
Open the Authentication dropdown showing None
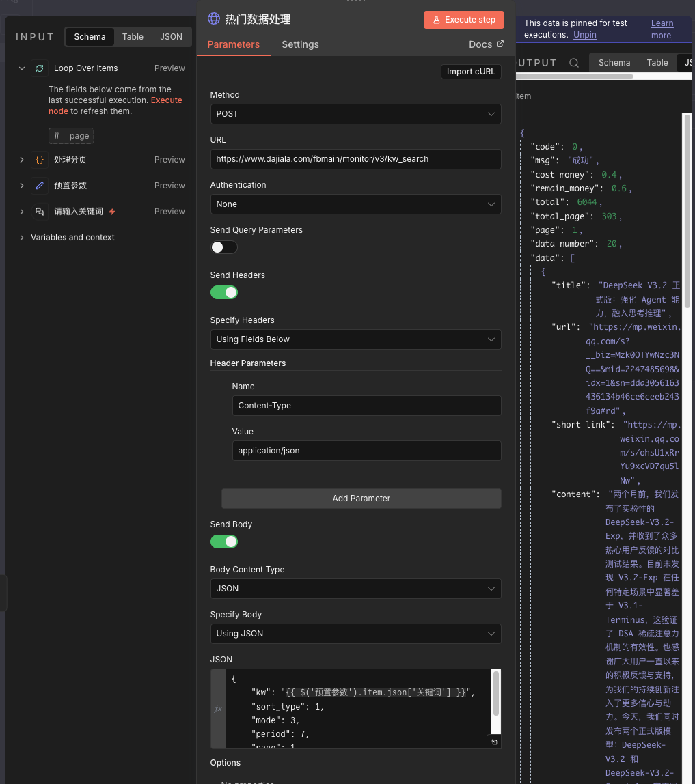pos(356,204)
